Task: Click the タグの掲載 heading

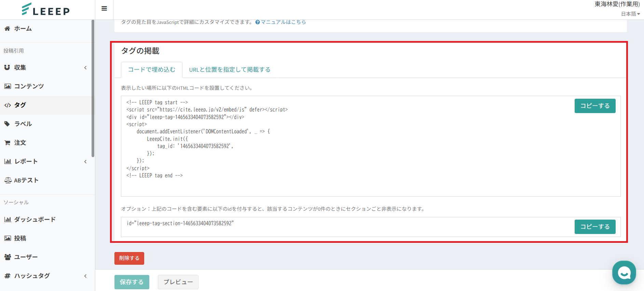Action: [x=140, y=51]
